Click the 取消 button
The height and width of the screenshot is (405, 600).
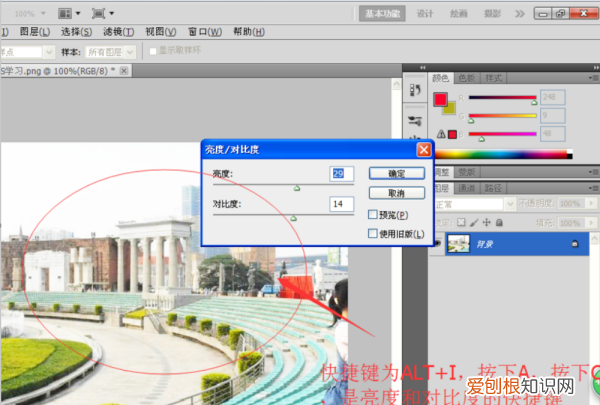396,193
